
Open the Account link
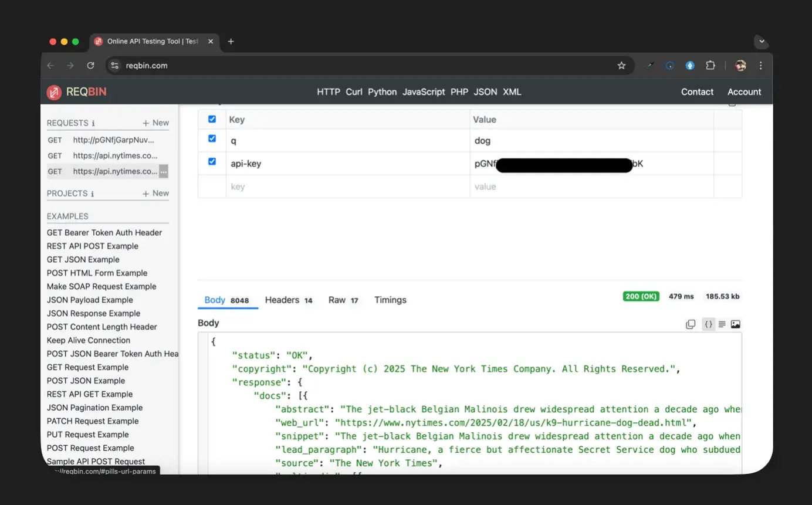pyautogui.click(x=744, y=92)
